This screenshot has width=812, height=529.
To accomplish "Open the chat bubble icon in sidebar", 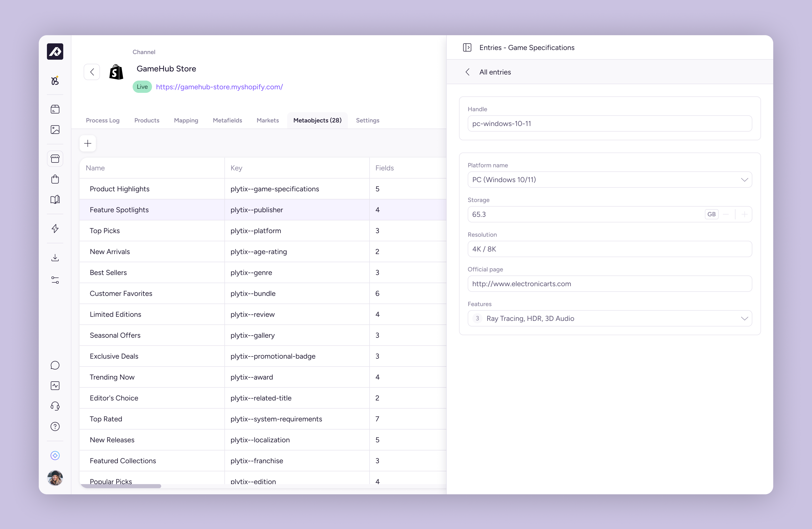I will (x=55, y=365).
